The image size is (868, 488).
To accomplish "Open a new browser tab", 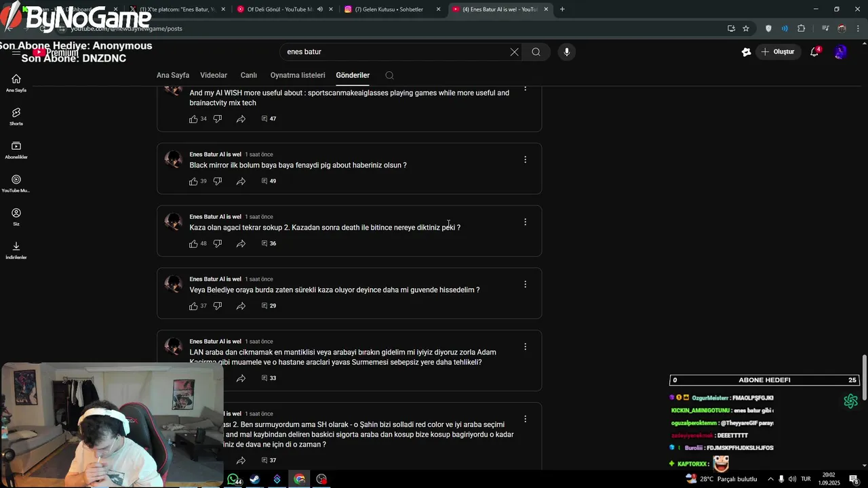I will click(x=562, y=9).
